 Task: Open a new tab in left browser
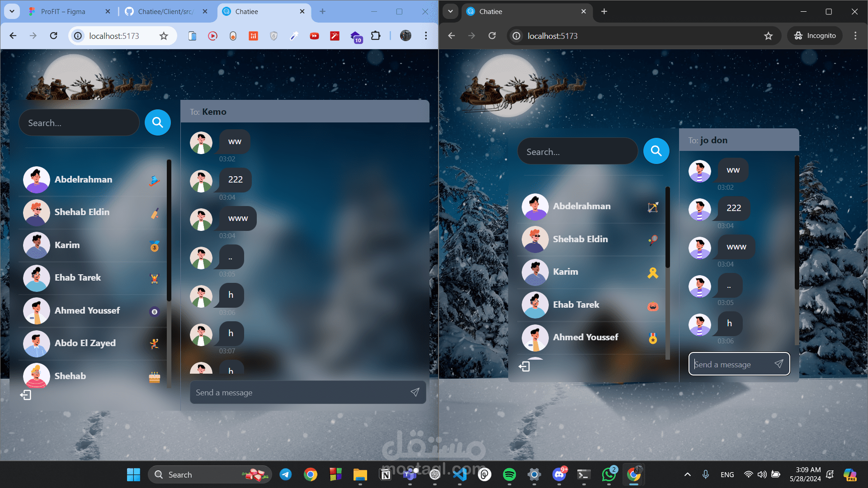(x=322, y=11)
